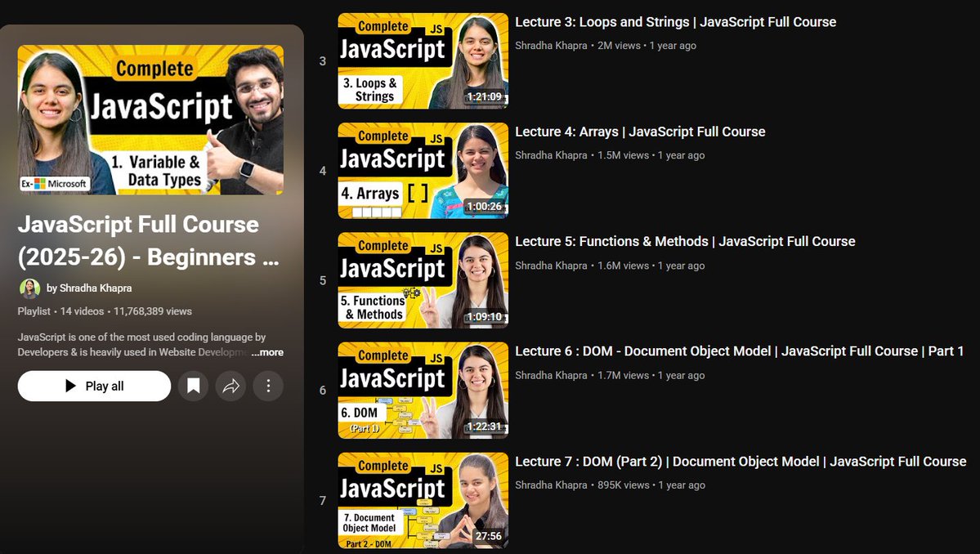Image resolution: width=980 pixels, height=554 pixels.
Task: Open Shradha Khapra channel under Lecture 5
Action: (551, 266)
